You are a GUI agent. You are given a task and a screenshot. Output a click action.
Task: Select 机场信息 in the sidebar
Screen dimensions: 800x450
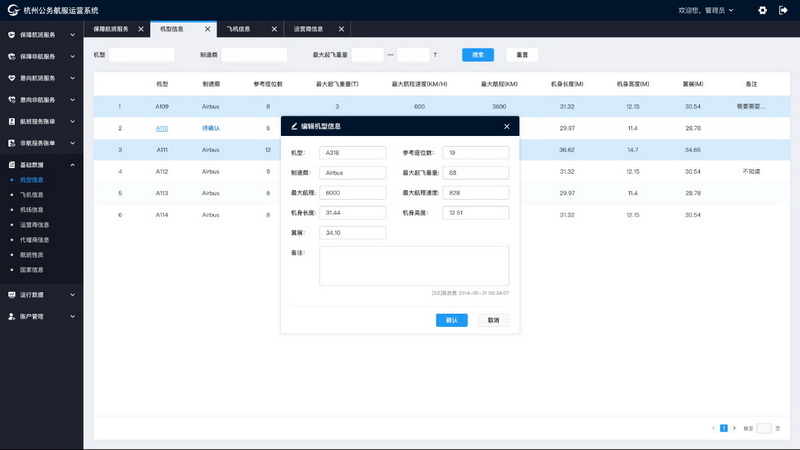pyautogui.click(x=32, y=210)
